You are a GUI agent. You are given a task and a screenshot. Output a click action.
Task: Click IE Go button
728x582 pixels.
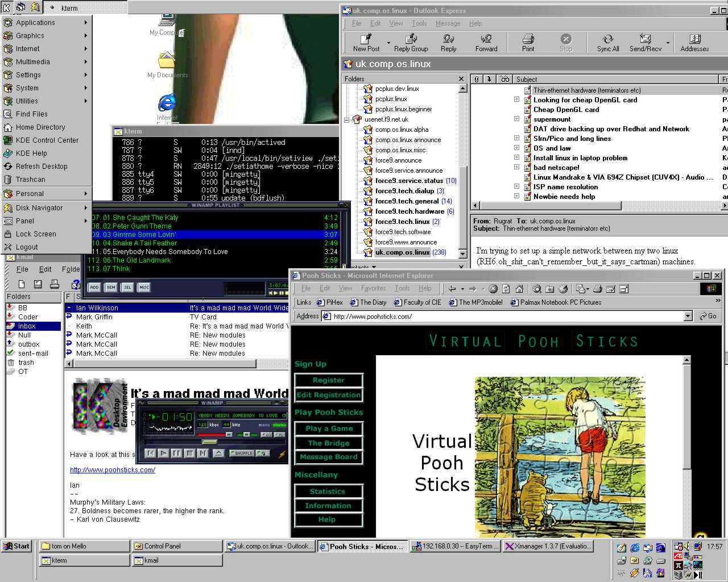709,316
